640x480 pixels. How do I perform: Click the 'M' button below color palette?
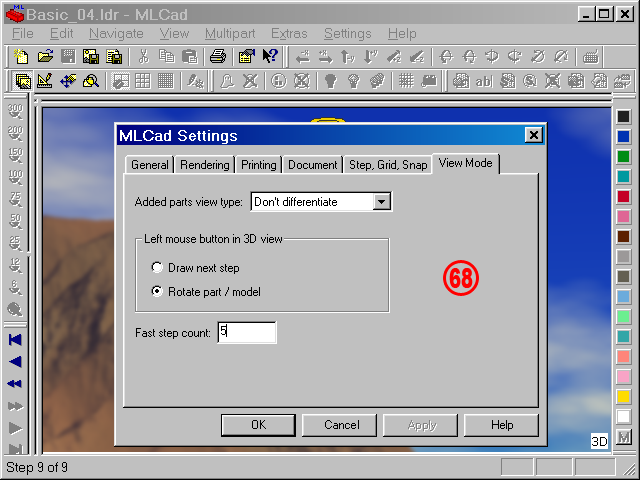coord(623,438)
